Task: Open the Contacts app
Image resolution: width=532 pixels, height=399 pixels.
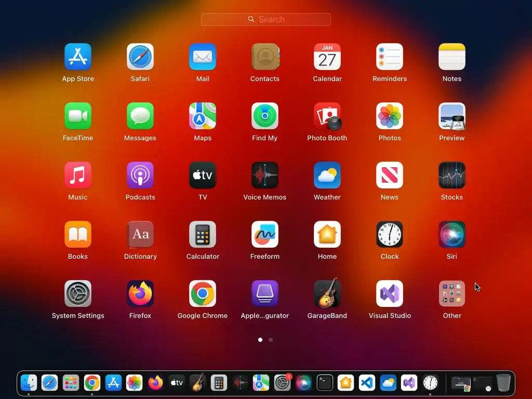Action: 265,57
